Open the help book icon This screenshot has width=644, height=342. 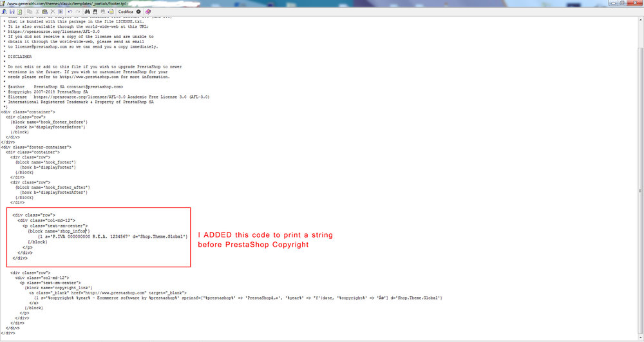tap(148, 12)
